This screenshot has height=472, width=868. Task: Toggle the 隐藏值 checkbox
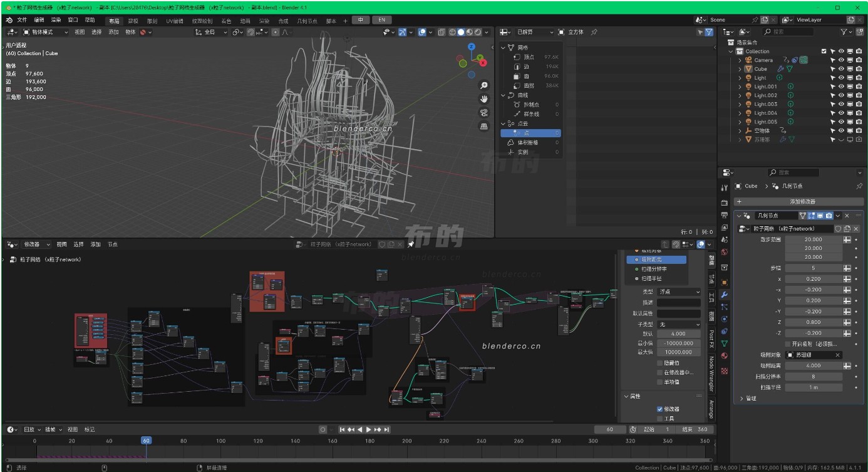click(x=659, y=363)
